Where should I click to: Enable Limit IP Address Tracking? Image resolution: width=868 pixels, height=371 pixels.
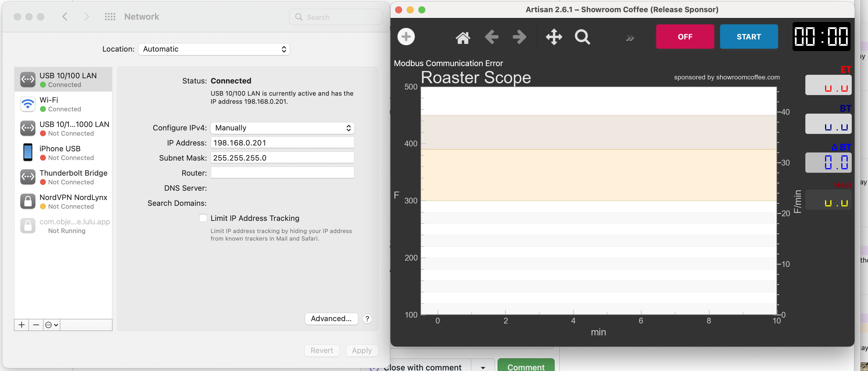203,218
